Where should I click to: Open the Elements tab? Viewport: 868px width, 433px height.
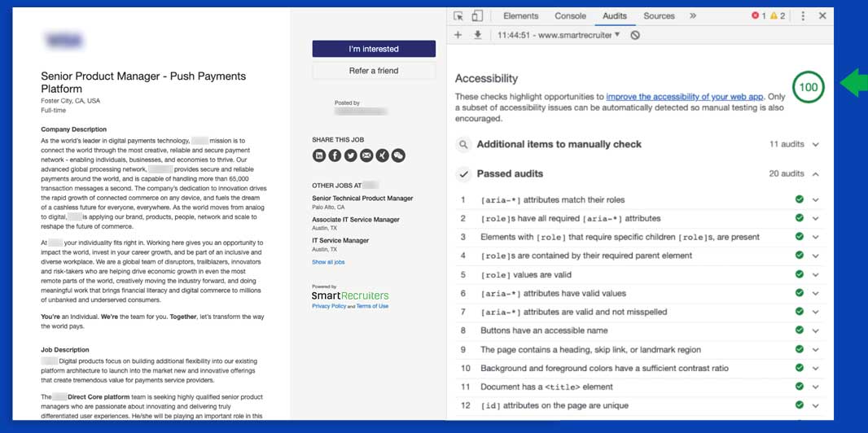[520, 15]
